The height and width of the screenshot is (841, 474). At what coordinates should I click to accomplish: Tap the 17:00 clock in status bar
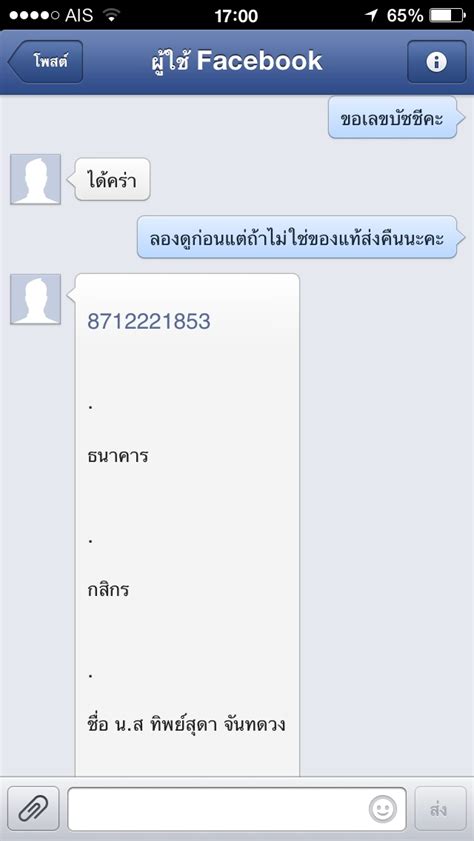tap(236, 16)
